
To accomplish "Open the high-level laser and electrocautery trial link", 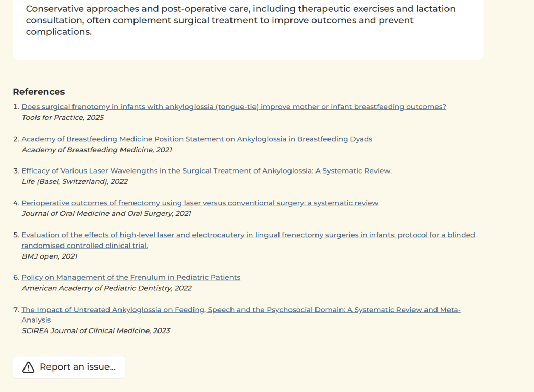I will click(248, 235).
